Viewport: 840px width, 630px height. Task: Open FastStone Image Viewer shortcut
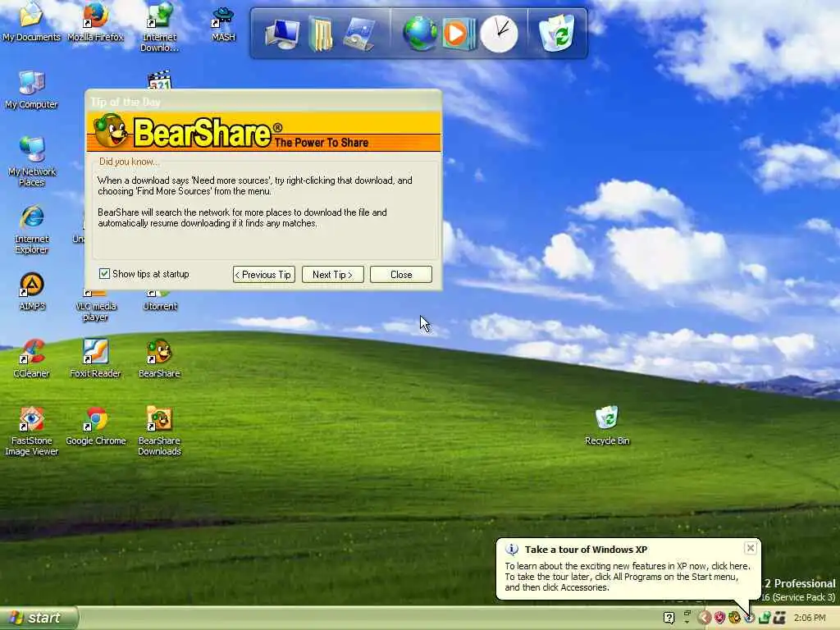point(32,431)
